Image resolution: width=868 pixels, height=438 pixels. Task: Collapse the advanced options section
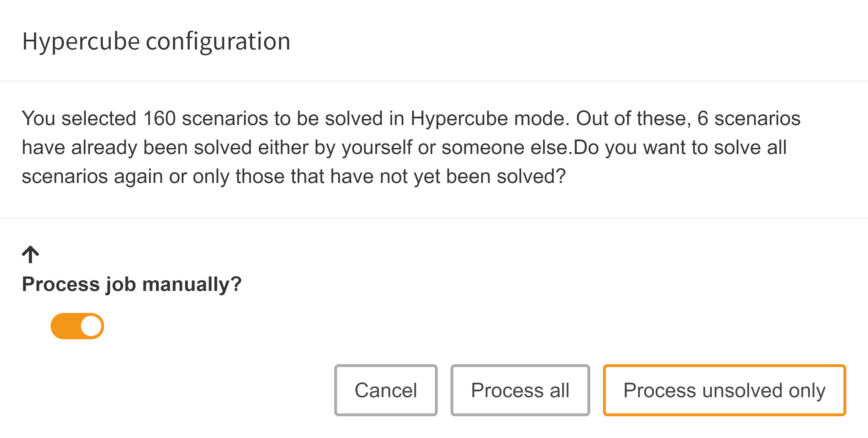(x=30, y=254)
